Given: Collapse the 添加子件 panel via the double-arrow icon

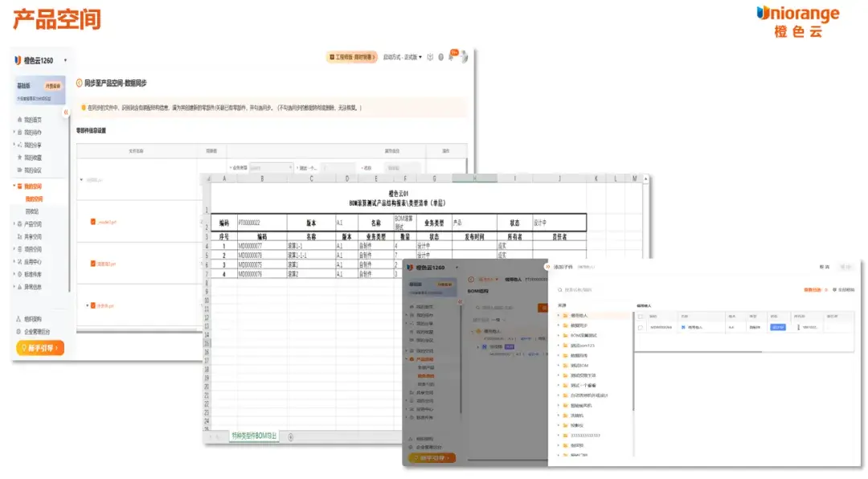Looking at the screenshot, I should [547, 267].
